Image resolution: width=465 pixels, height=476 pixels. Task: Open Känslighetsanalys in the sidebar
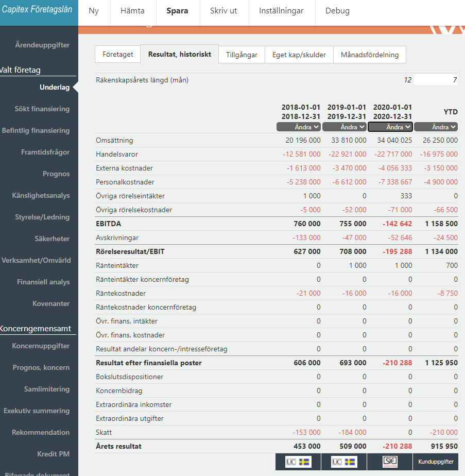(x=41, y=196)
